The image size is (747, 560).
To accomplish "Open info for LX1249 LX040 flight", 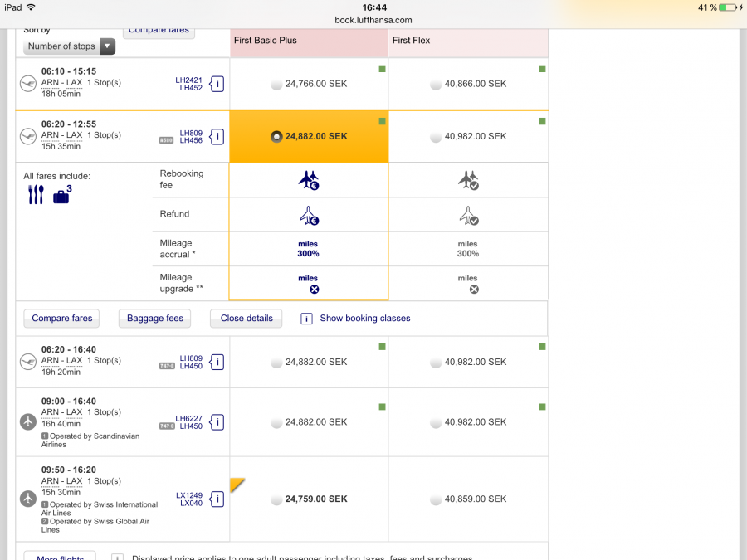I will [x=217, y=499].
